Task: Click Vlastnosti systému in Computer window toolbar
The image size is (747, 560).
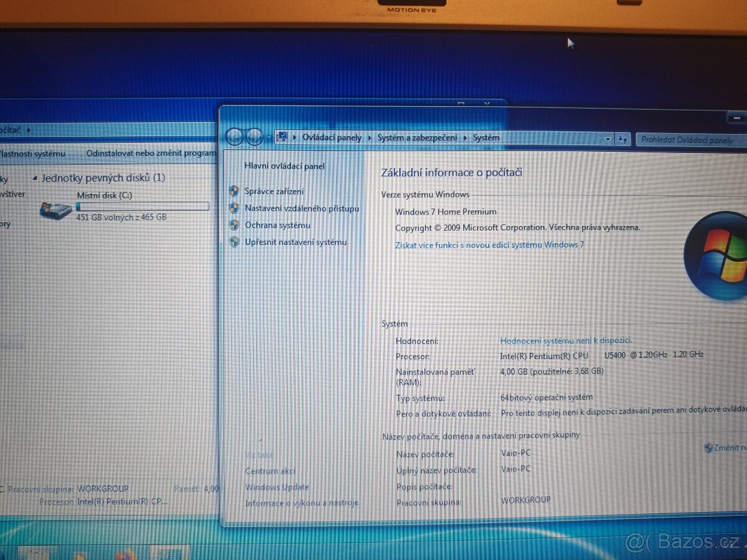Action: point(32,153)
